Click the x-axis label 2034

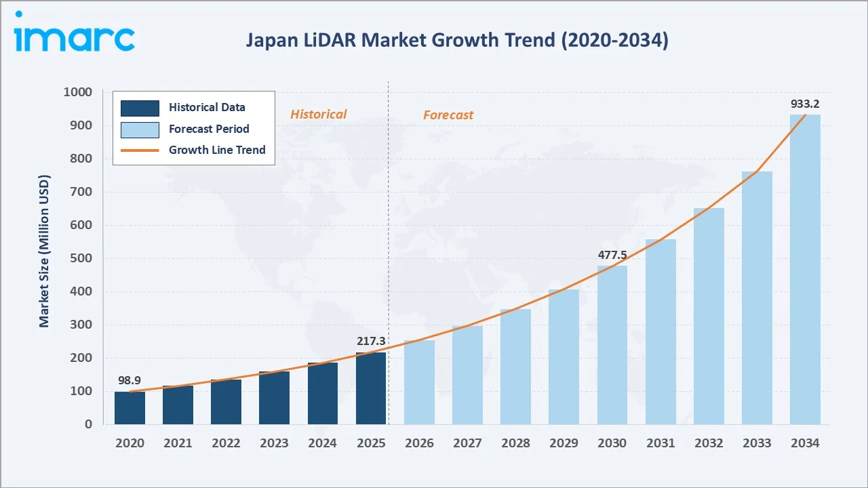click(x=806, y=443)
